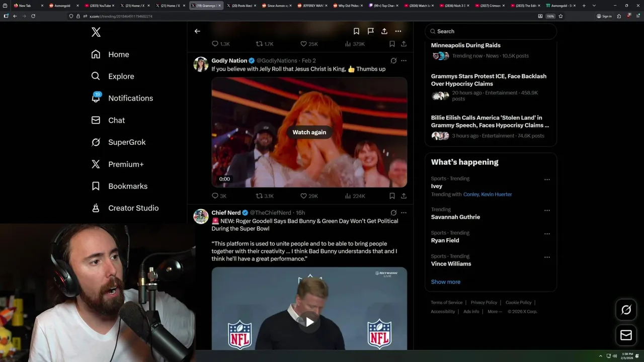Open the header bar three-dot menu
The height and width of the screenshot is (362, 644).
point(398,31)
